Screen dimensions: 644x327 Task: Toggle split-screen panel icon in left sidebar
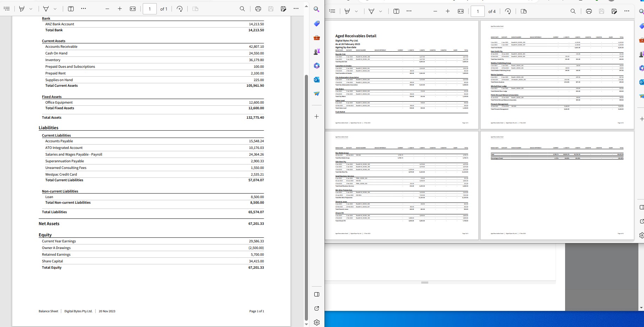(x=317, y=294)
